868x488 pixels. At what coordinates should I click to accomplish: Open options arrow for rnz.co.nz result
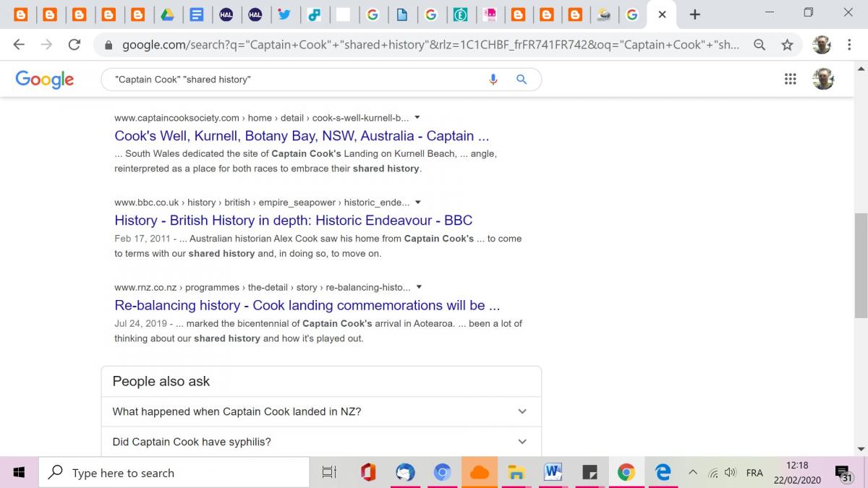pos(419,287)
